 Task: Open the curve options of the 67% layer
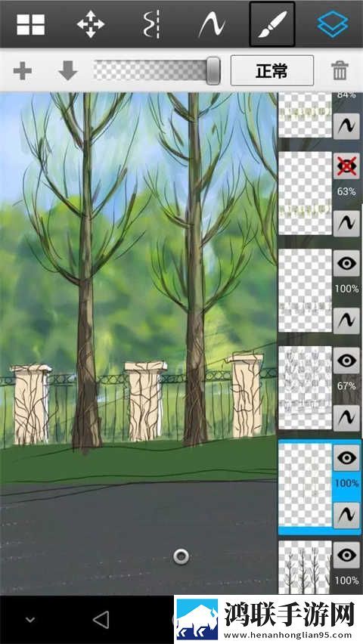tap(346, 418)
